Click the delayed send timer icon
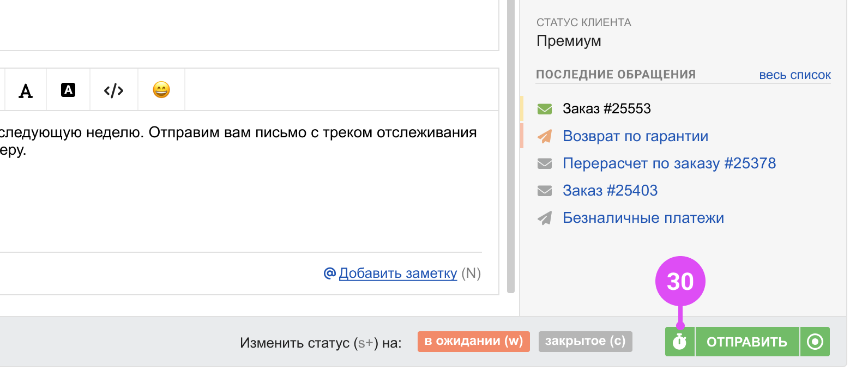 pyautogui.click(x=679, y=342)
